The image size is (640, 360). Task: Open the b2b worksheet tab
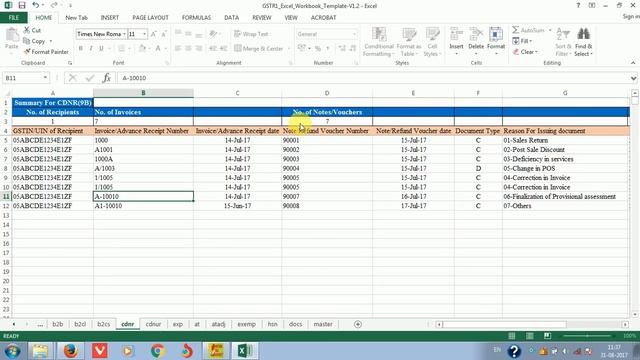[58, 324]
